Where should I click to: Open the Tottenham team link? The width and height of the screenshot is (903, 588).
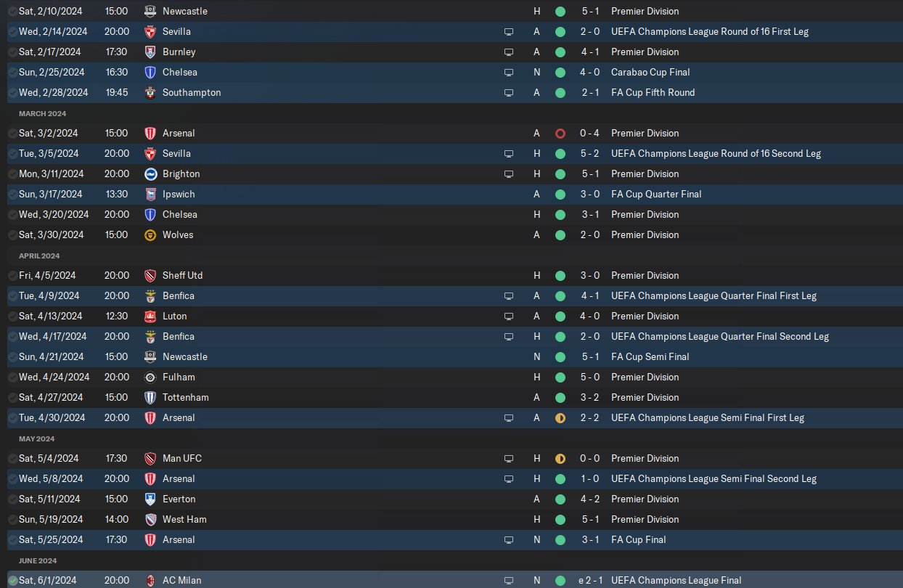(x=185, y=397)
